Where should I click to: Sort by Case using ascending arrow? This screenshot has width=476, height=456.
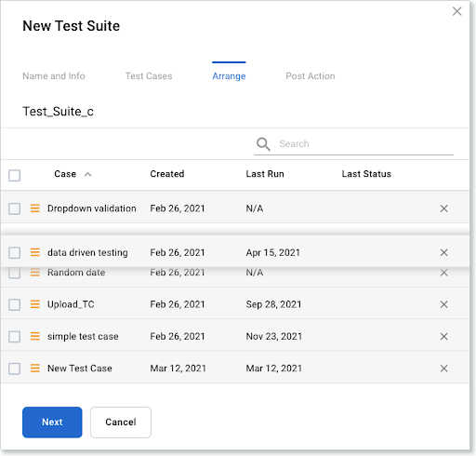88,174
